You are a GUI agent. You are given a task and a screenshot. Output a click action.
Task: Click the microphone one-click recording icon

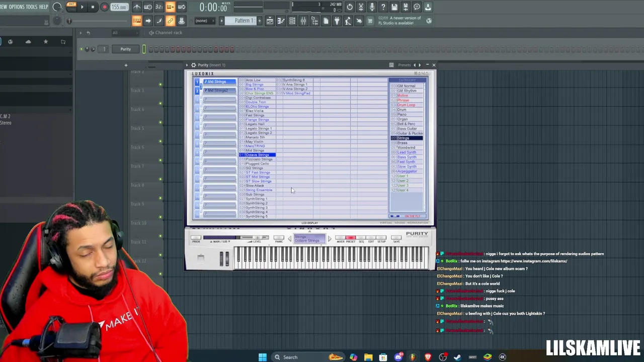click(x=372, y=7)
